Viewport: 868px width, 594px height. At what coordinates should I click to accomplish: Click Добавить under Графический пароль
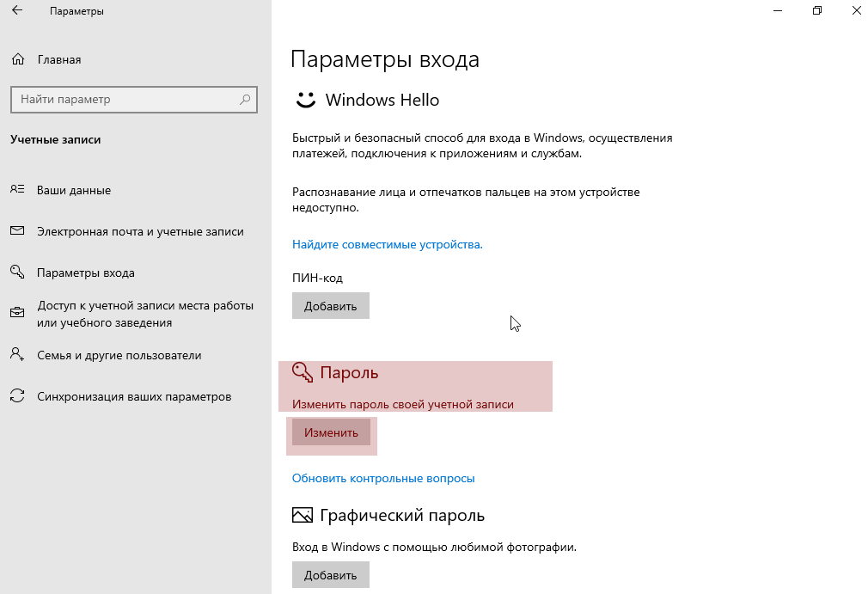coord(331,575)
